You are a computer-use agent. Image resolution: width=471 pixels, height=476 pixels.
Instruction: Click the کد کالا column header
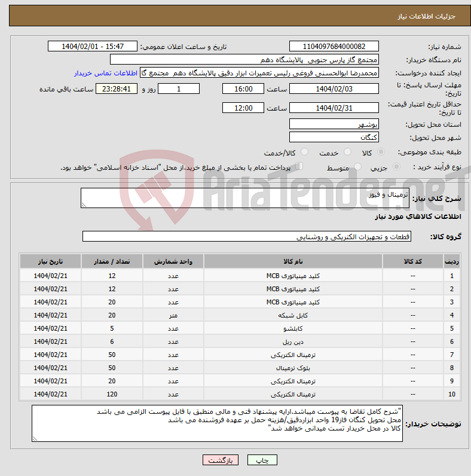[x=413, y=261]
